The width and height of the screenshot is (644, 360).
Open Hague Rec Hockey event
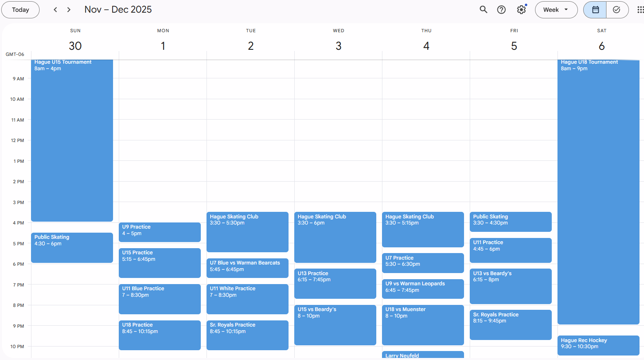click(x=598, y=345)
